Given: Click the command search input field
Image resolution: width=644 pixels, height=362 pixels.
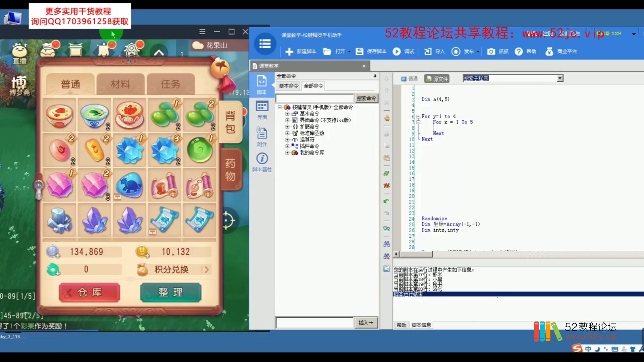Looking at the screenshot, I should tap(315, 98).
